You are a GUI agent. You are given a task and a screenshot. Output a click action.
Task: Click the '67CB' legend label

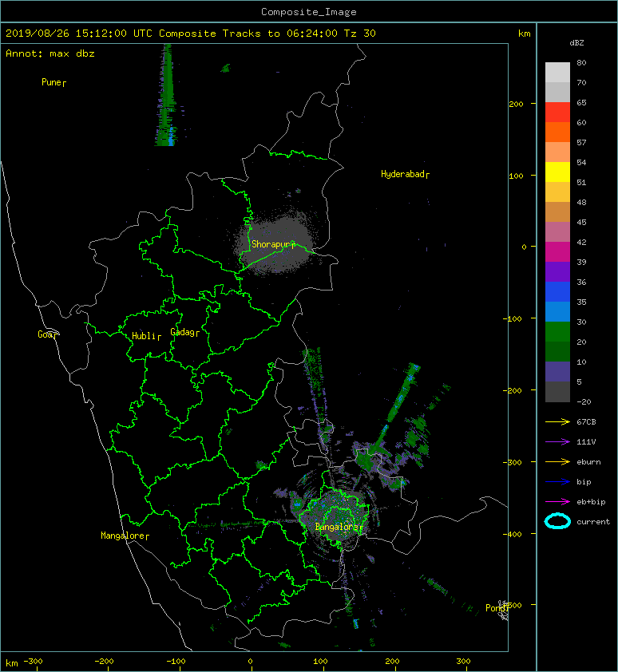[x=586, y=422]
